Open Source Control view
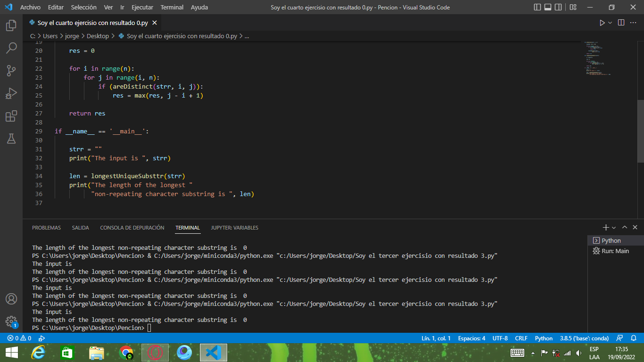This screenshot has height=362, width=644. (11, 71)
